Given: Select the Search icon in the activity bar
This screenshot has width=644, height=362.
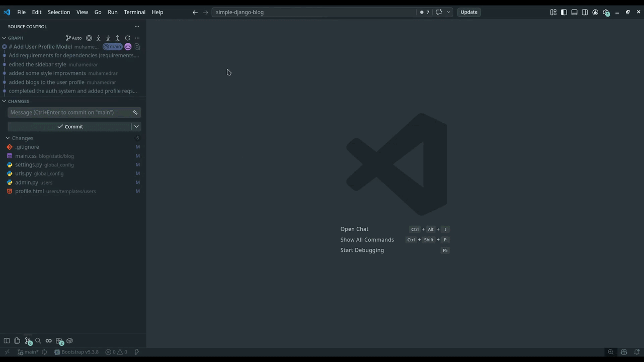Looking at the screenshot, I should coord(38,340).
